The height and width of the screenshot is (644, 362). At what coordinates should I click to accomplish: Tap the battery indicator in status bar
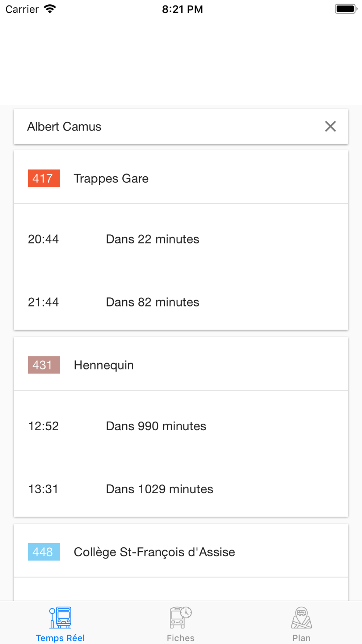pyautogui.click(x=346, y=9)
